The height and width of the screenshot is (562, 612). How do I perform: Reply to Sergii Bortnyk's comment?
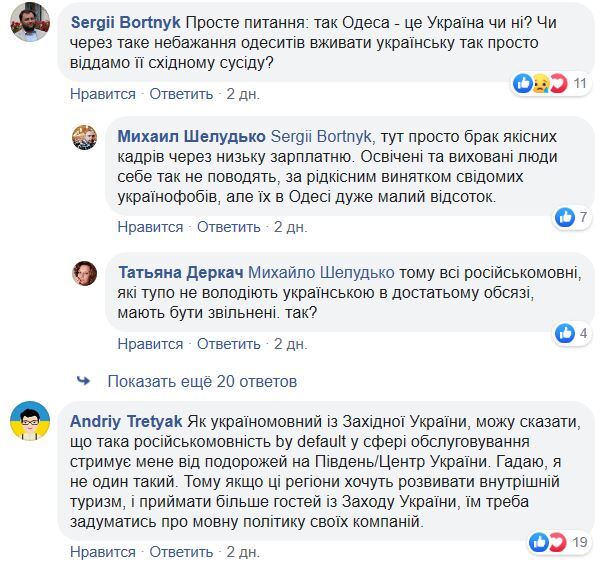pos(181,94)
